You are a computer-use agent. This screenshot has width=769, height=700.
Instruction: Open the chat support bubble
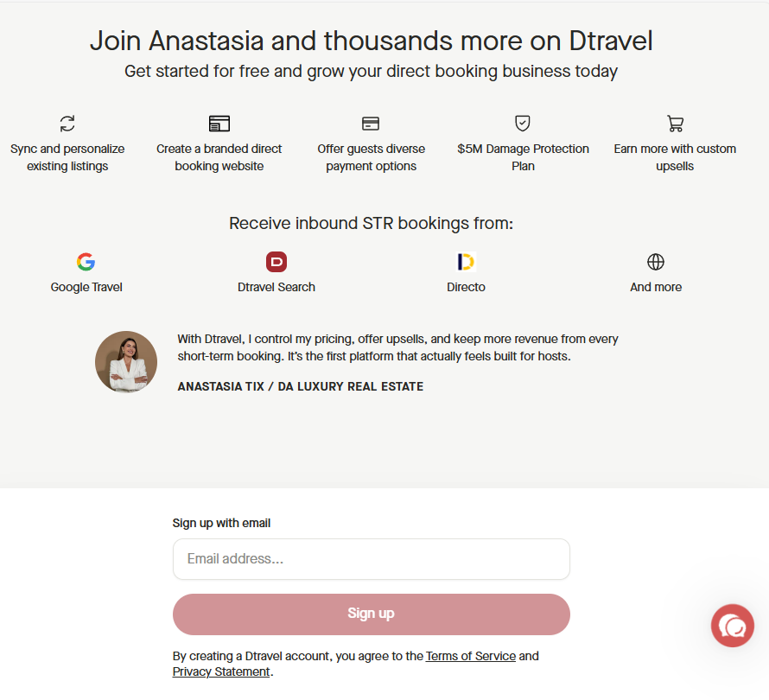coord(733,626)
